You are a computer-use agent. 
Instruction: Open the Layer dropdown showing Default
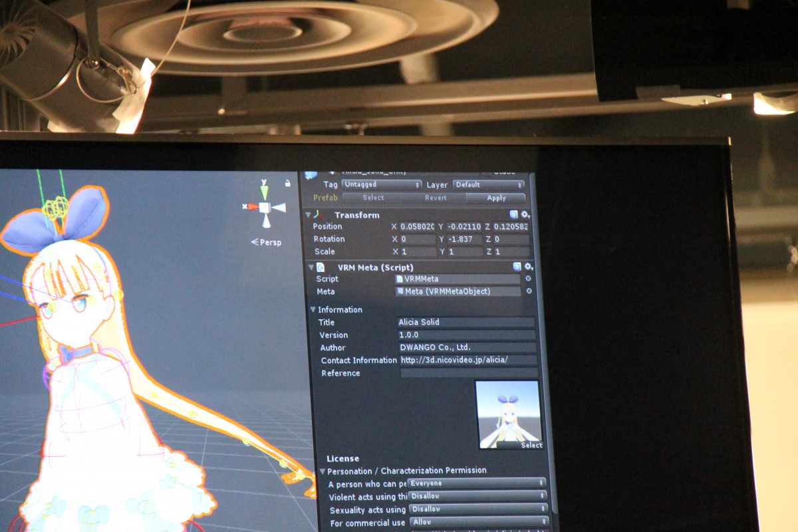(488, 185)
